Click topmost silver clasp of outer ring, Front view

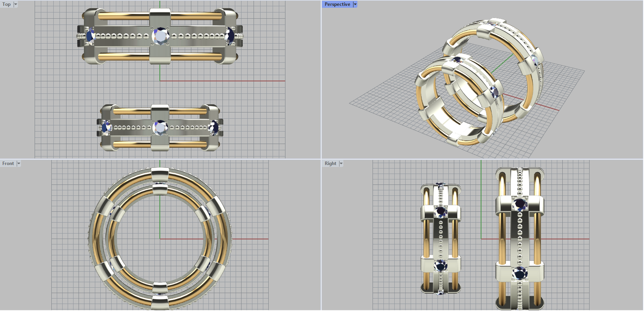pos(160,175)
